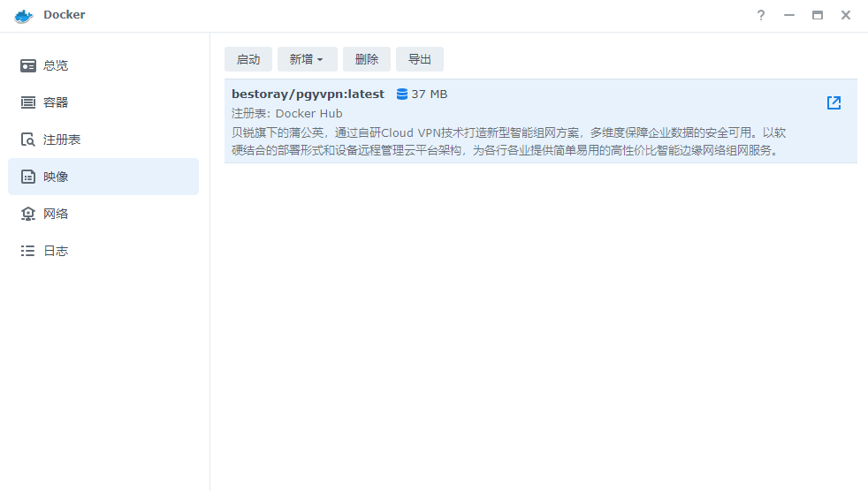Image resolution: width=868 pixels, height=491 pixels.
Task: Go to the 容器 containers section
Action: (103, 102)
